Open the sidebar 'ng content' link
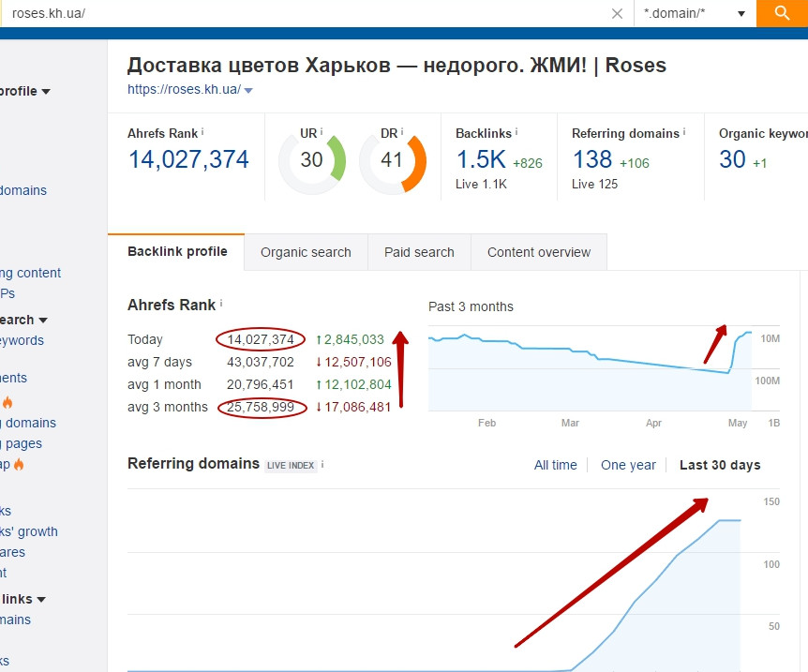808x672 pixels. (30, 273)
